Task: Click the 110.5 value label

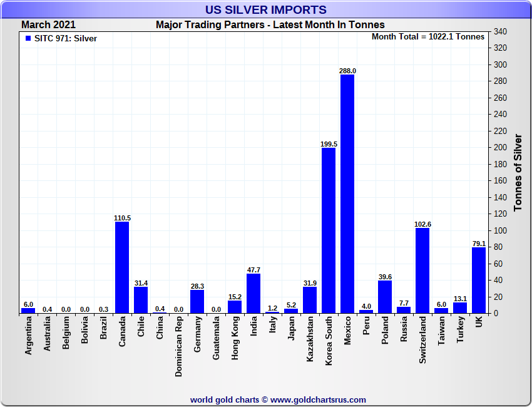Action: 122,218
